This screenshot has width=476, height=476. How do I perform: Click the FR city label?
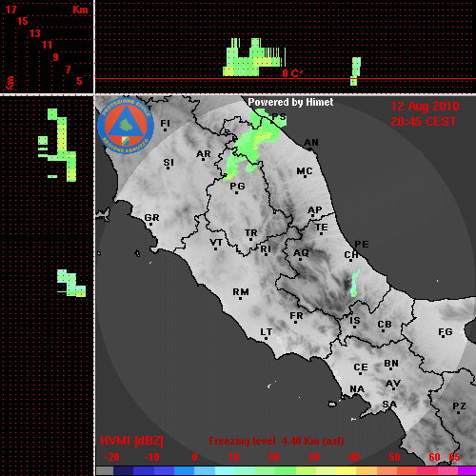tap(296, 317)
